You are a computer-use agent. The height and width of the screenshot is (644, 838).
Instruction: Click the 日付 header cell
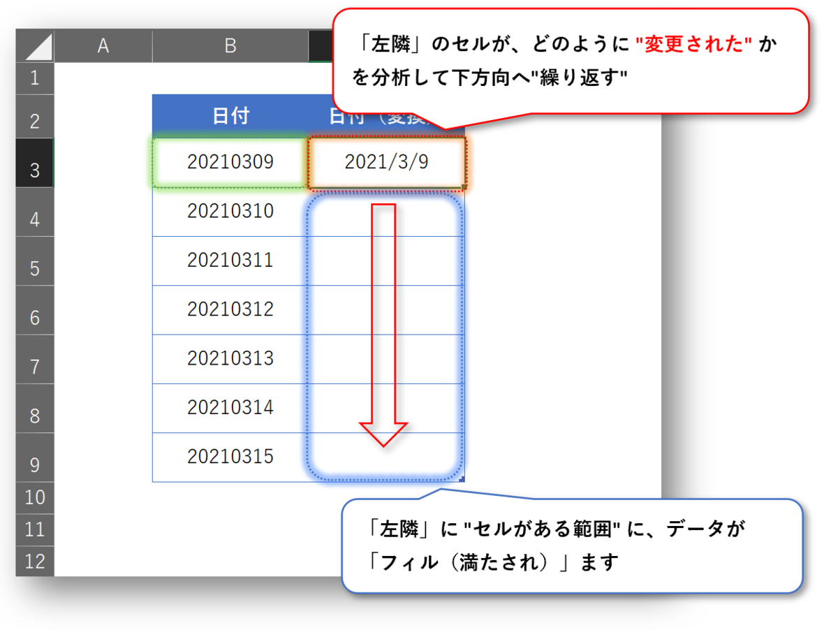(230, 116)
